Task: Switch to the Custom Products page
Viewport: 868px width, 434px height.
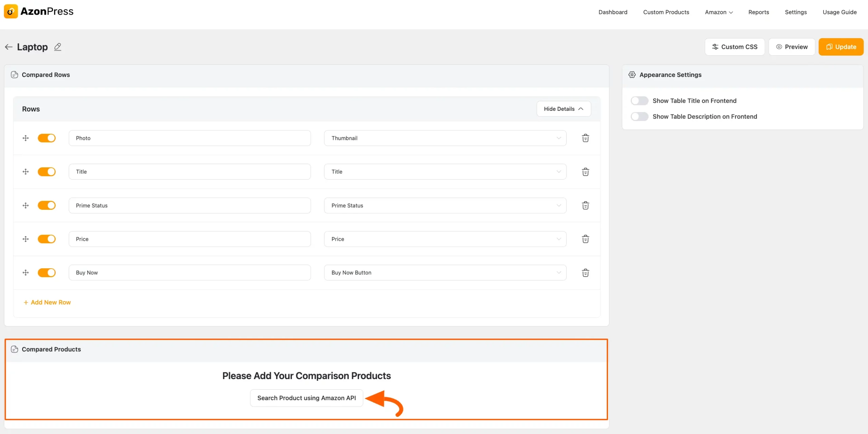Action: point(666,12)
